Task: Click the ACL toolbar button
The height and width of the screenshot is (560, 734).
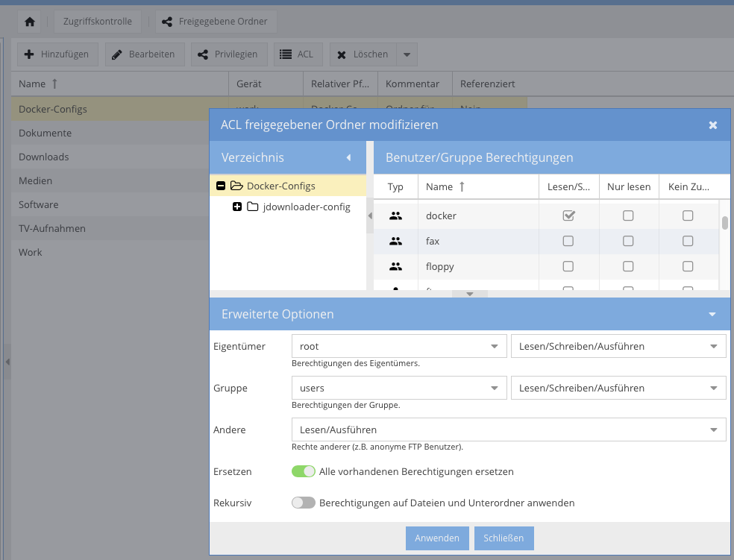Action: 298,54
